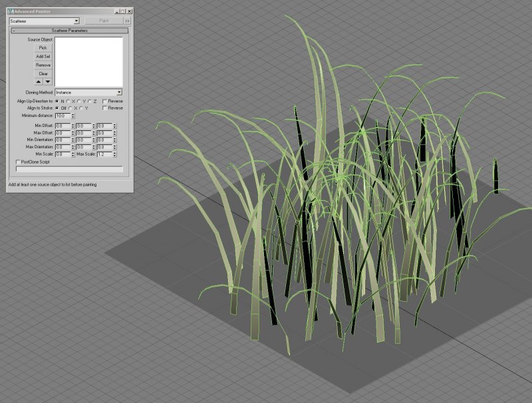
Task: Click the Clear button
Action: click(x=43, y=74)
